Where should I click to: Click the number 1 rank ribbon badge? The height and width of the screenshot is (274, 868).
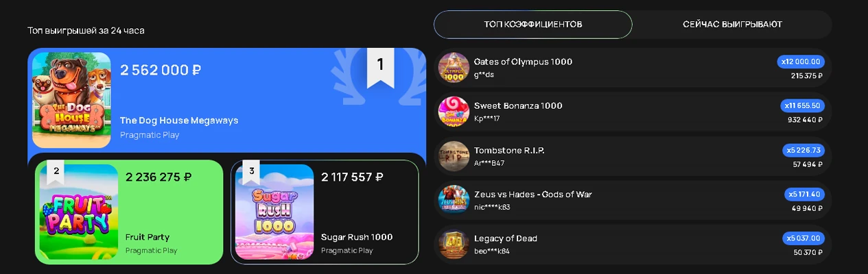380,67
